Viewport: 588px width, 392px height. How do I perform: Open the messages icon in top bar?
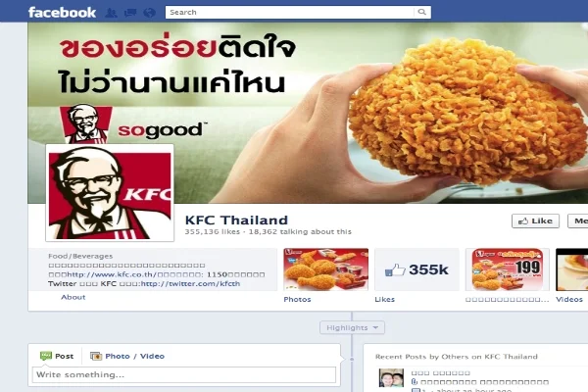click(x=130, y=13)
